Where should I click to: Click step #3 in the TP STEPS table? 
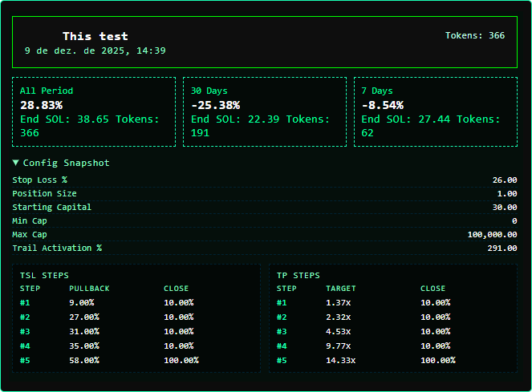282,331
